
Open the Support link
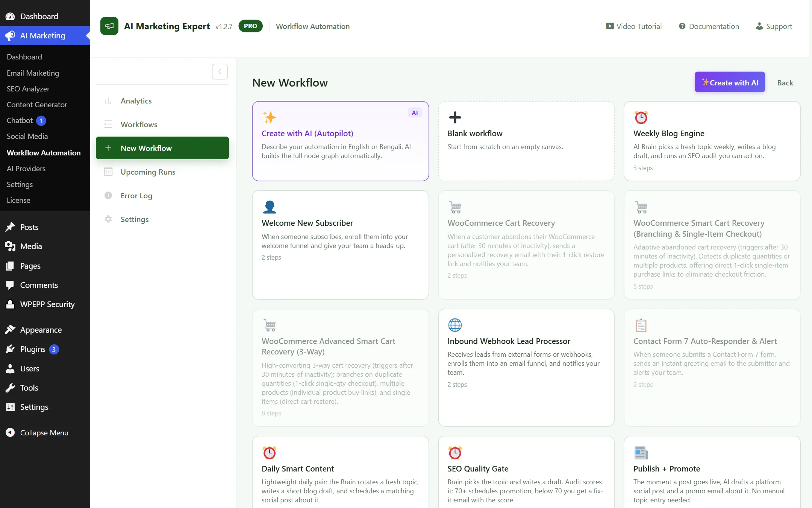[x=774, y=26]
